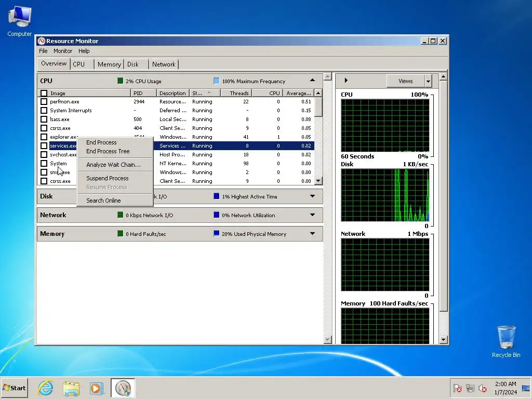The width and height of the screenshot is (532, 399).
Task: Click the light-blue Maximum Frequency indicator square
Action: click(217, 81)
